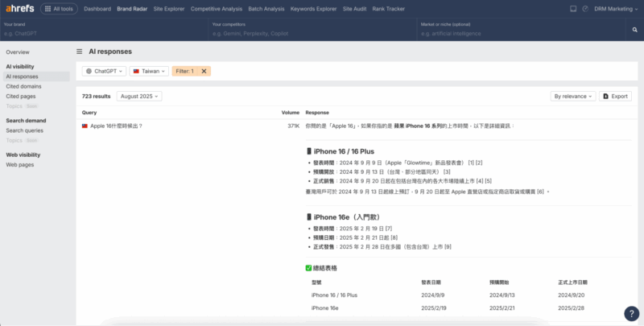Open Cited domains in sidebar
Screen dimensions: 644x326
tap(23, 86)
